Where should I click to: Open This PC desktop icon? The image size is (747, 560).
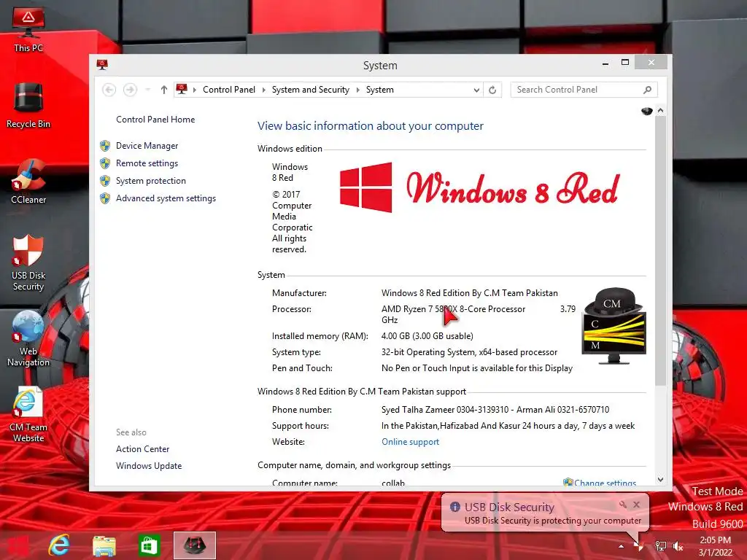pos(28,29)
